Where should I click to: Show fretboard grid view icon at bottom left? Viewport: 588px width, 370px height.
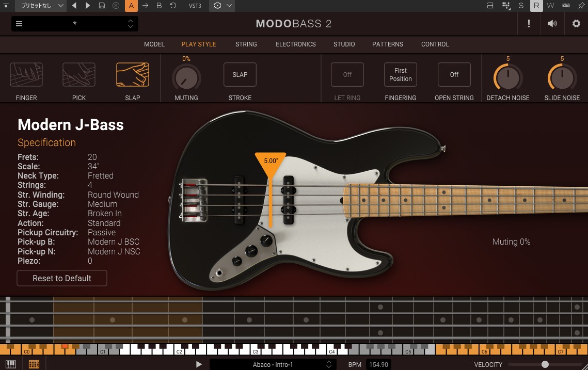[x=34, y=364]
